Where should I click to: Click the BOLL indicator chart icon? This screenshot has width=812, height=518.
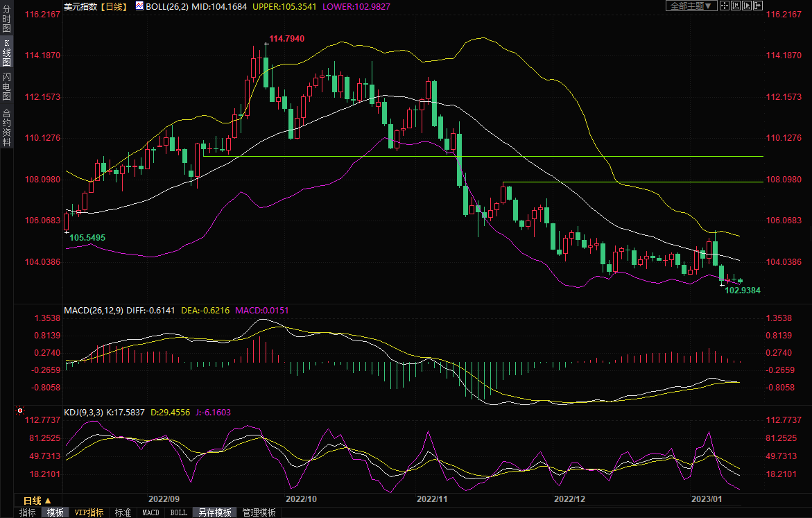click(x=140, y=6)
